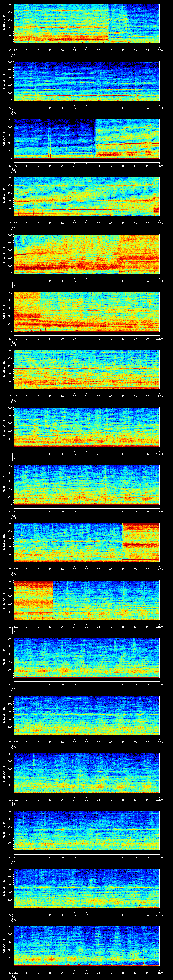Select the 25:00 end time label
The width and height of the screenshot is (173, 980).
(160, 627)
